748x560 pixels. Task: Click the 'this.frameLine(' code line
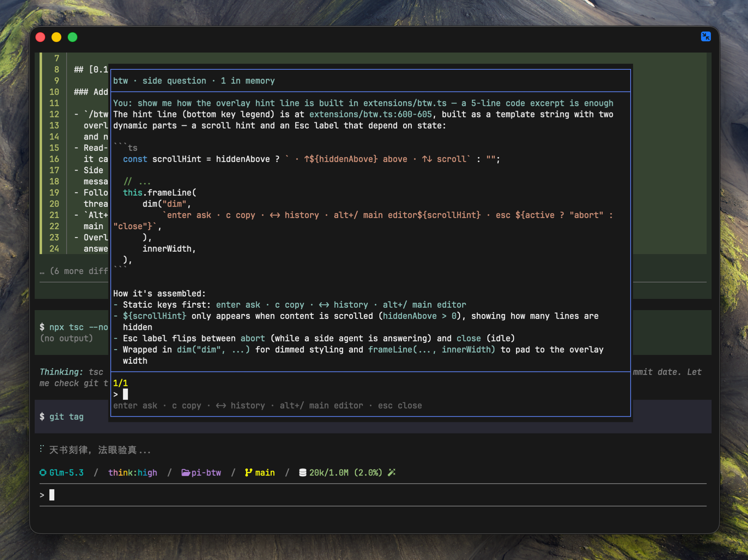[x=160, y=192]
